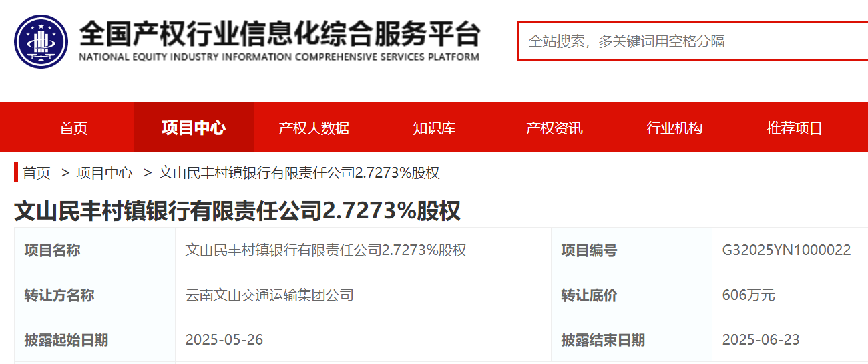Visit 推荐项目 from the navigation bar
The image size is (868, 364).
coord(795,128)
